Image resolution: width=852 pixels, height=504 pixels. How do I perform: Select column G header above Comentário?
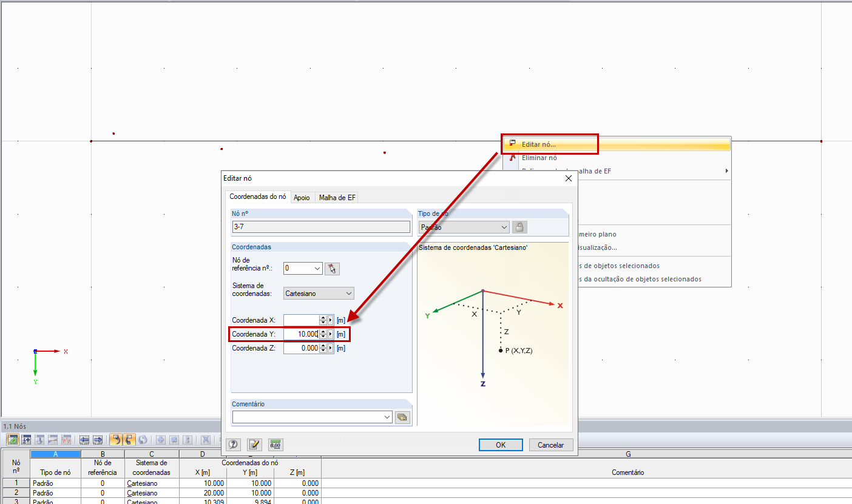tap(628, 454)
